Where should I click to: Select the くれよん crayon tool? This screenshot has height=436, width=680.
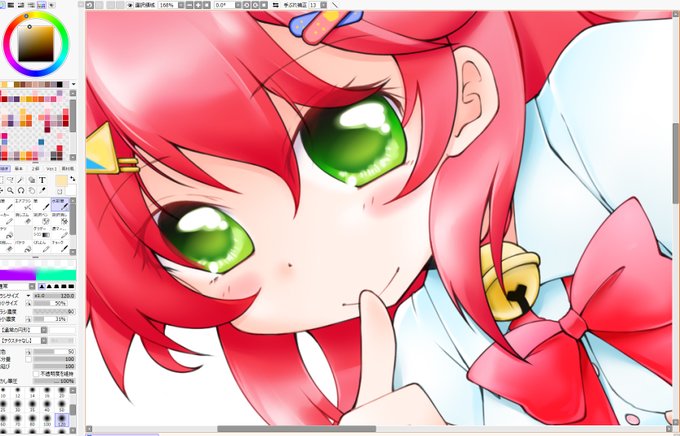pos(42,246)
